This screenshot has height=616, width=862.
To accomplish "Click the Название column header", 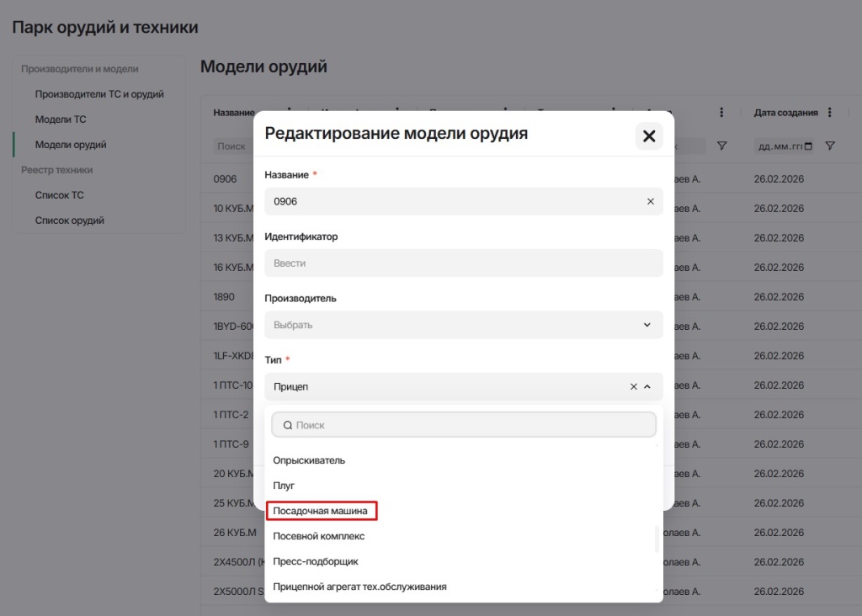I will point(234,113).
